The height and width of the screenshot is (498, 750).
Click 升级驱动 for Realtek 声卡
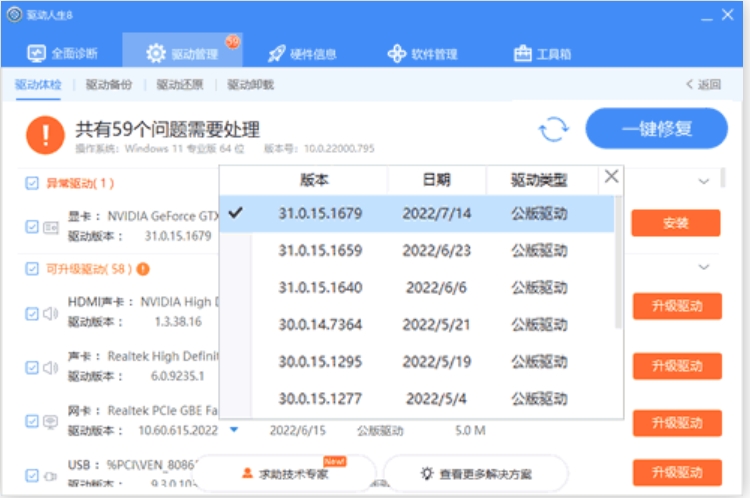tap(677, 366)
